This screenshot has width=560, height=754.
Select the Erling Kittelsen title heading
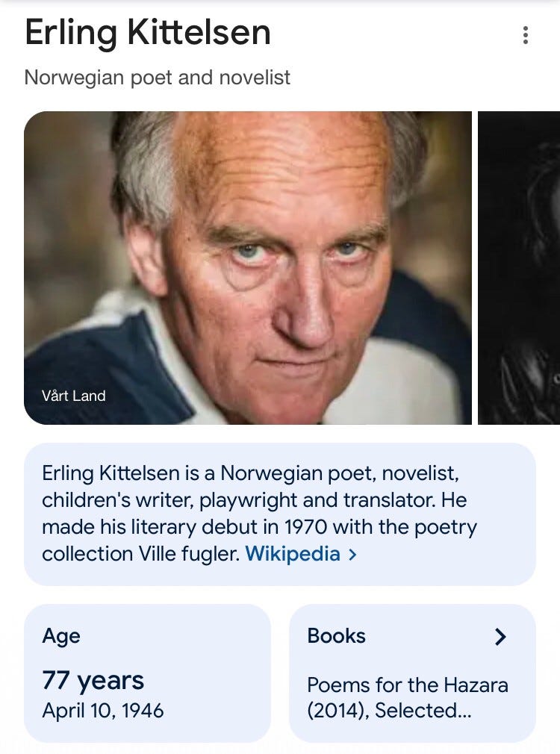click(x=147, y=34)
